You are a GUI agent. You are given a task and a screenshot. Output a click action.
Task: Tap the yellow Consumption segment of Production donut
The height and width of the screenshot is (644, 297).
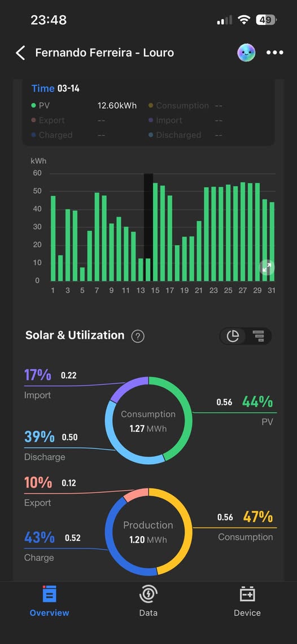pyautogui.click(x=182, y=527)
